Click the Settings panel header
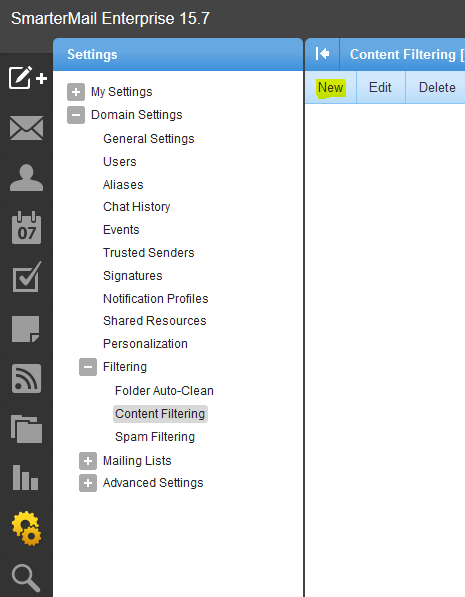465x597 pixels. pos(178,54)
